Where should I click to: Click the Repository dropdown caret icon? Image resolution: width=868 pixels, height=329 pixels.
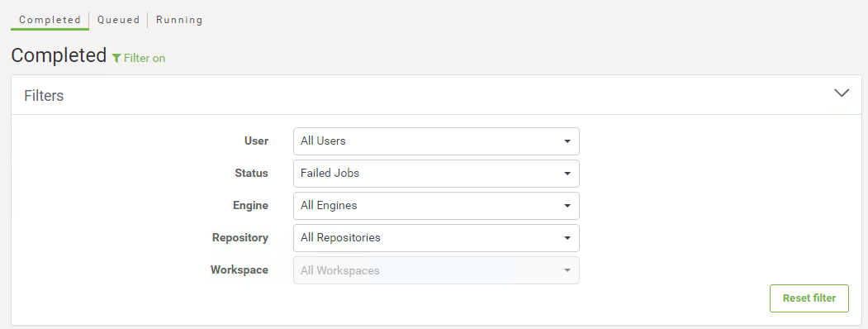[567, 237]
